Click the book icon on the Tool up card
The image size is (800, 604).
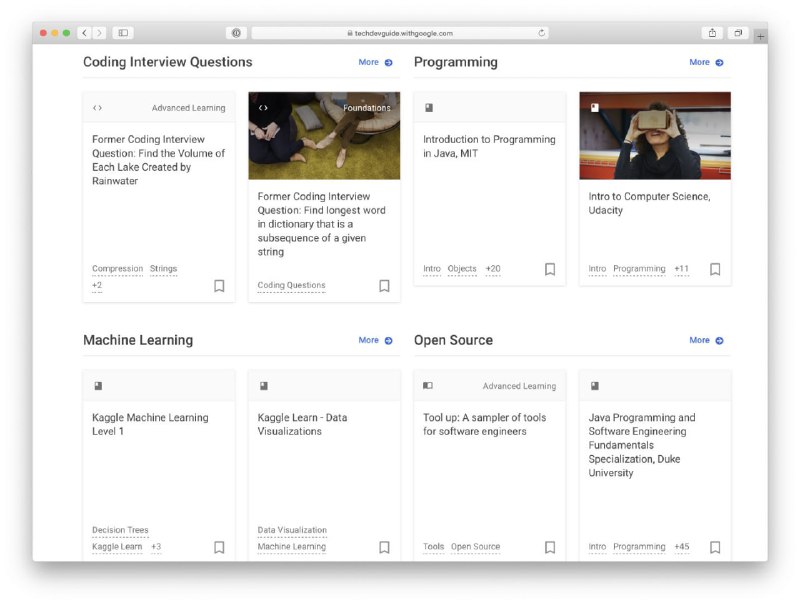[x=427, y=385]
